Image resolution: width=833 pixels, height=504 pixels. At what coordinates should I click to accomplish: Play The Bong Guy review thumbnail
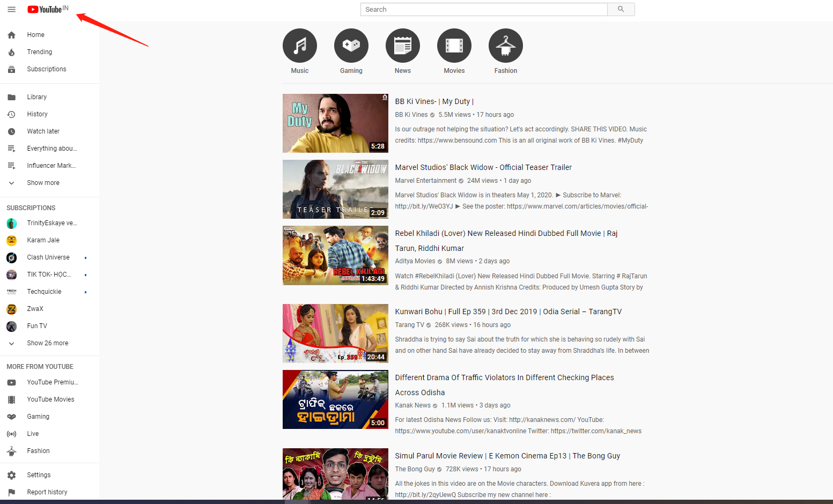click(335, 474)
